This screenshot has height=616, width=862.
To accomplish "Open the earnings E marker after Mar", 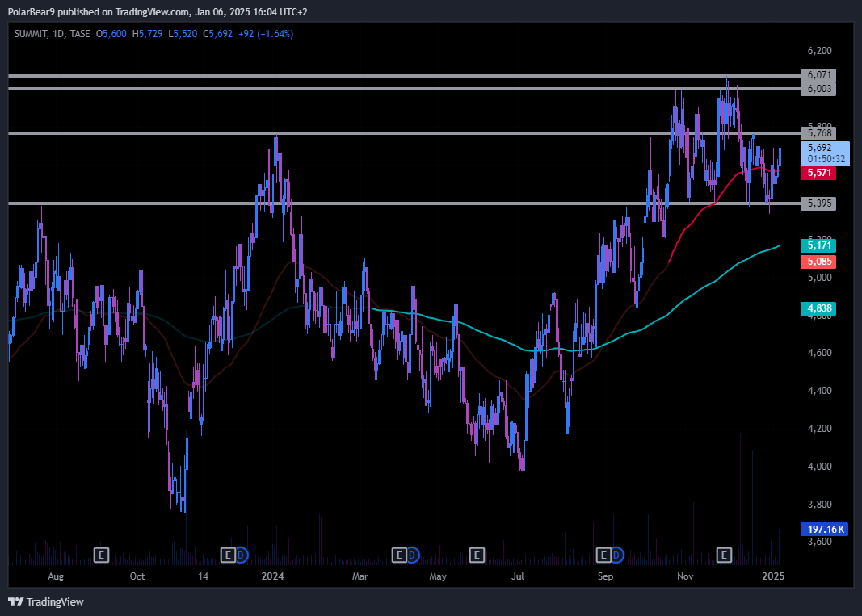I will coord(399,555).
